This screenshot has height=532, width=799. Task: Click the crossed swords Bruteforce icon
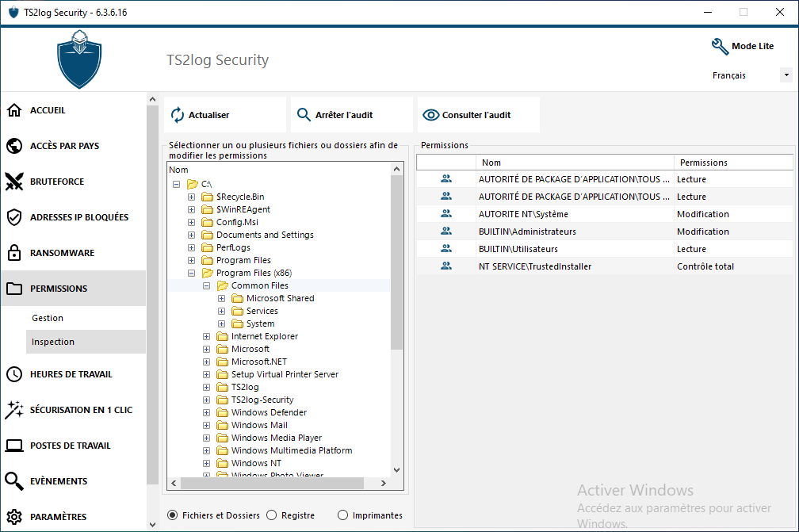(x=14, y=182)
